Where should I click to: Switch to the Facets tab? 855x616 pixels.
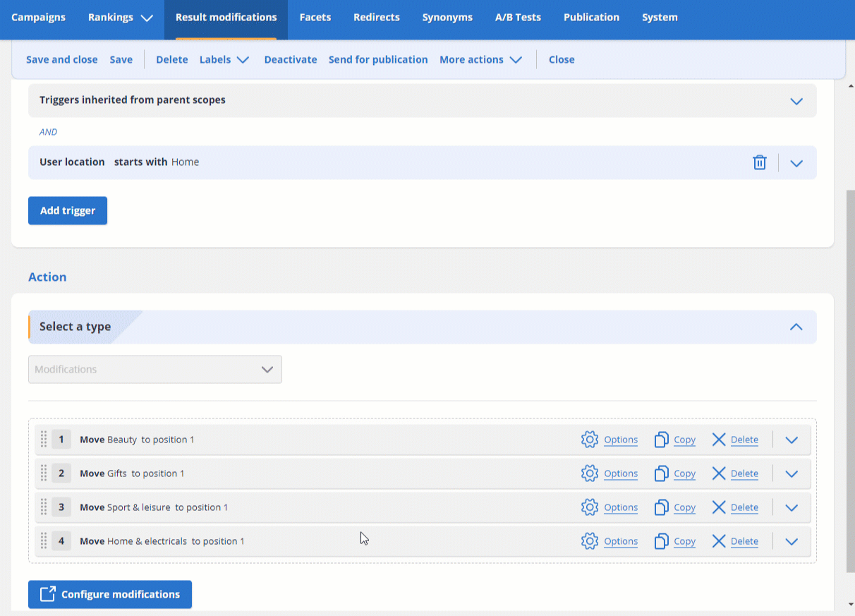[315, 18]
